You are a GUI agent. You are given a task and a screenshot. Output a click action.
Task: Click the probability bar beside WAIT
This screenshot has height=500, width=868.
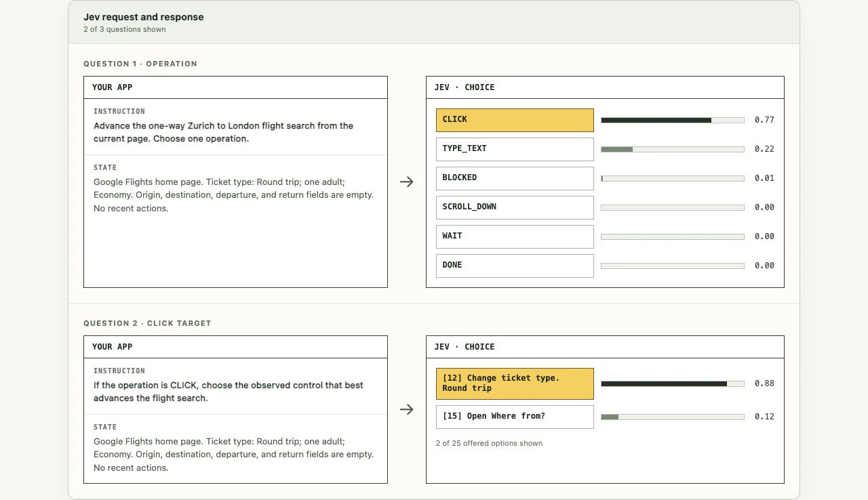(673, 236)
